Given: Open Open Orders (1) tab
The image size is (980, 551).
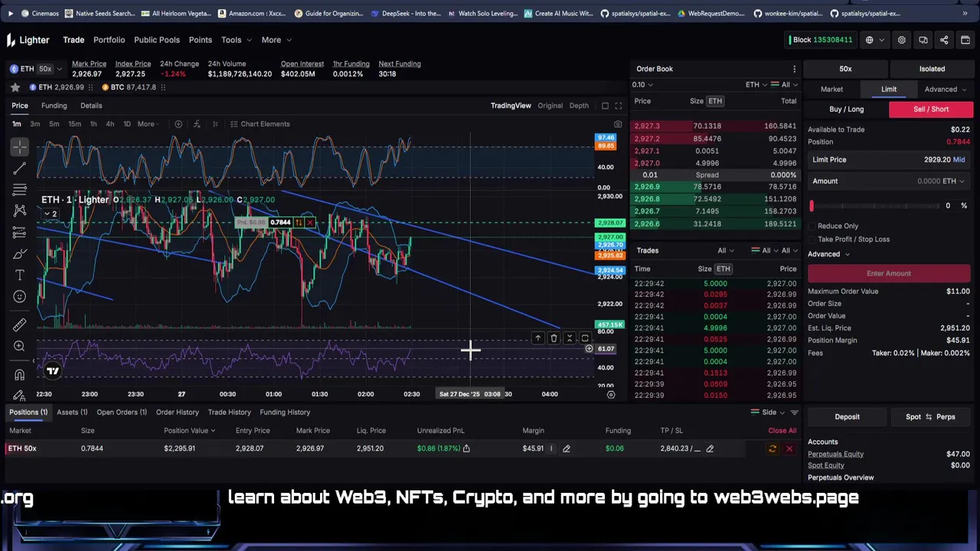Looking at the screenshot, I should pyautogui.click(x=122, y=412).
